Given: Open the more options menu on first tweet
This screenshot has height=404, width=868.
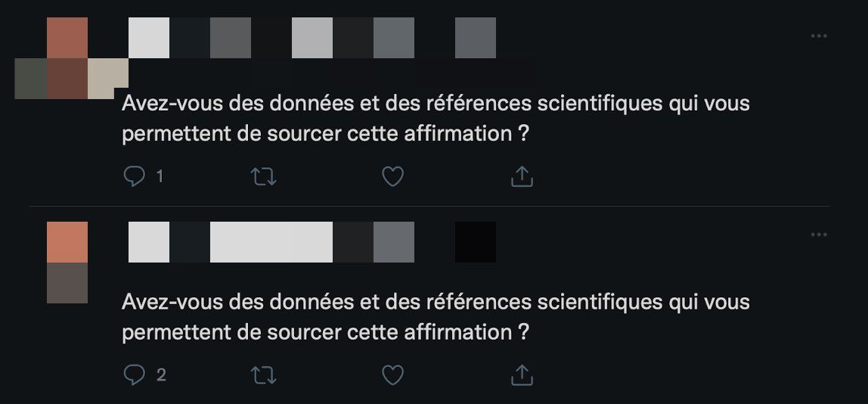Looking at the screenshot, I should coord(819,37).
